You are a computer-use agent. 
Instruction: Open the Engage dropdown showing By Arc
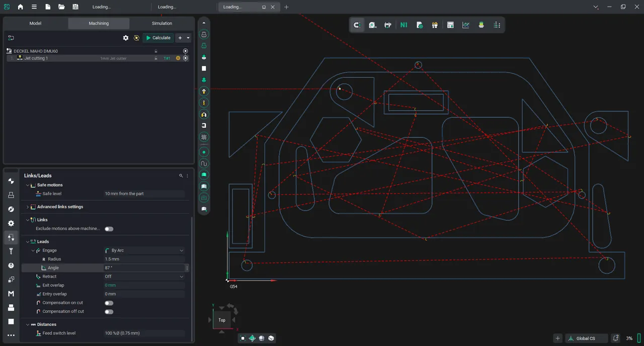click(x=144, y=250)
